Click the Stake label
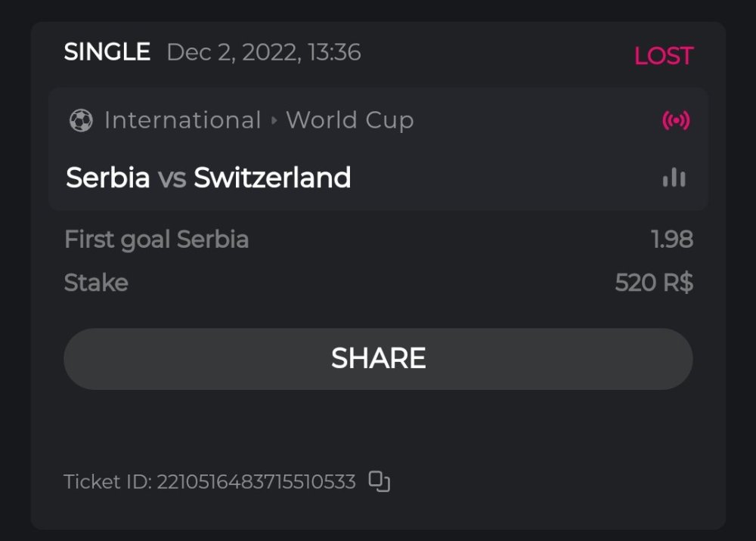756x541 pixels. point(96,283)
